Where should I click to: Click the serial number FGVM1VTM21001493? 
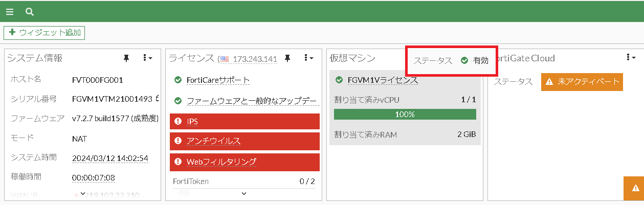[113, 99]
